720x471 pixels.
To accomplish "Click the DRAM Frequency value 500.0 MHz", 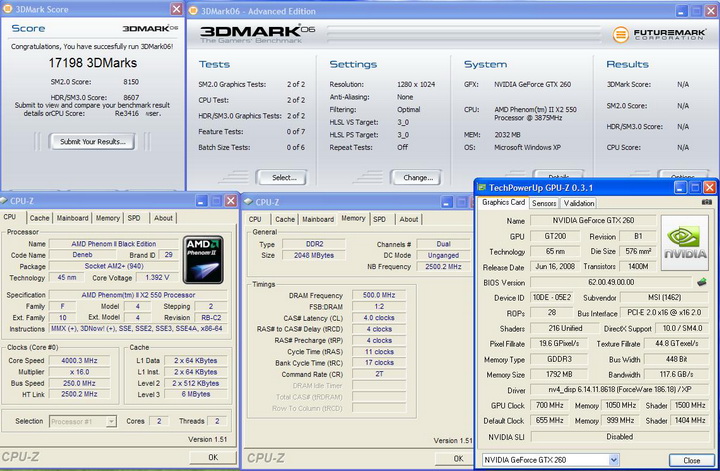I will pos(379,295).
